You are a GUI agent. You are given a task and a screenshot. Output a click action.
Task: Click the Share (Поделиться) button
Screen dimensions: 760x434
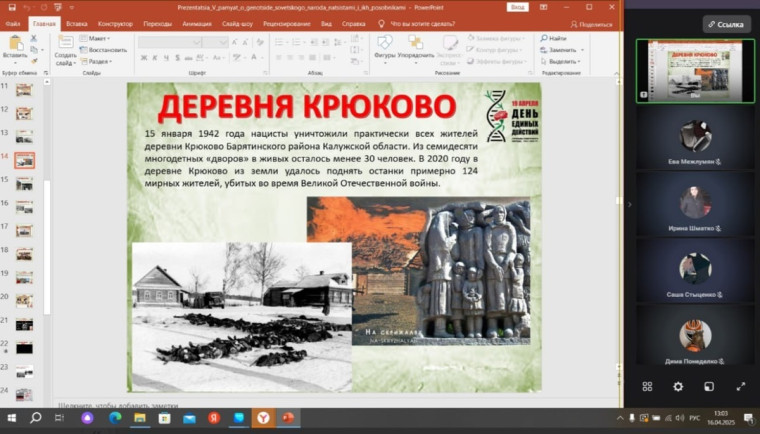[591, 24]
